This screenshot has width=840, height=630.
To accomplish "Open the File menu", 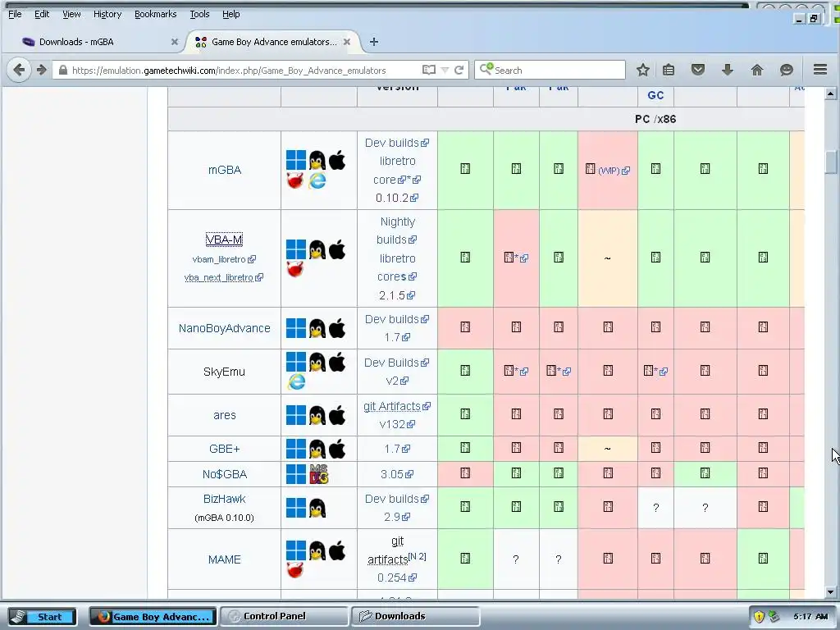I will point(15,15).
